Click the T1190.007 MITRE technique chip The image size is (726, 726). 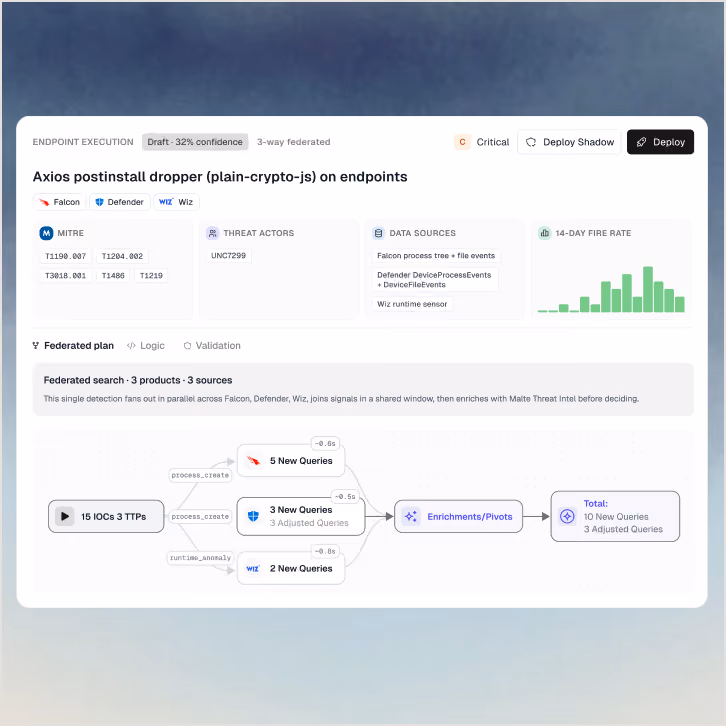[65, 256]
